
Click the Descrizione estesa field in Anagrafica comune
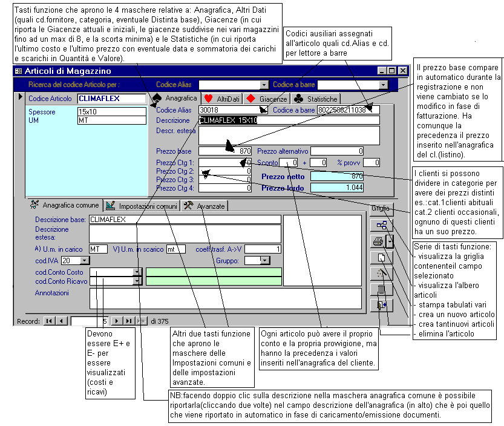tap(185, 234)
